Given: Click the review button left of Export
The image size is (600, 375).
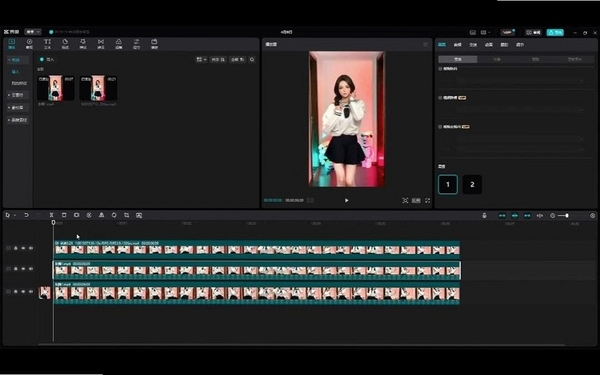Looking at the screenshot, I should [534, 33].
